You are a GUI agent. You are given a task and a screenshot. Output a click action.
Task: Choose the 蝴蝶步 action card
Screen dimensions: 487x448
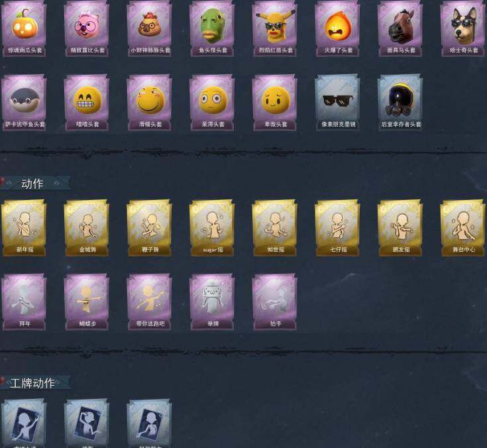pos(87,302)
